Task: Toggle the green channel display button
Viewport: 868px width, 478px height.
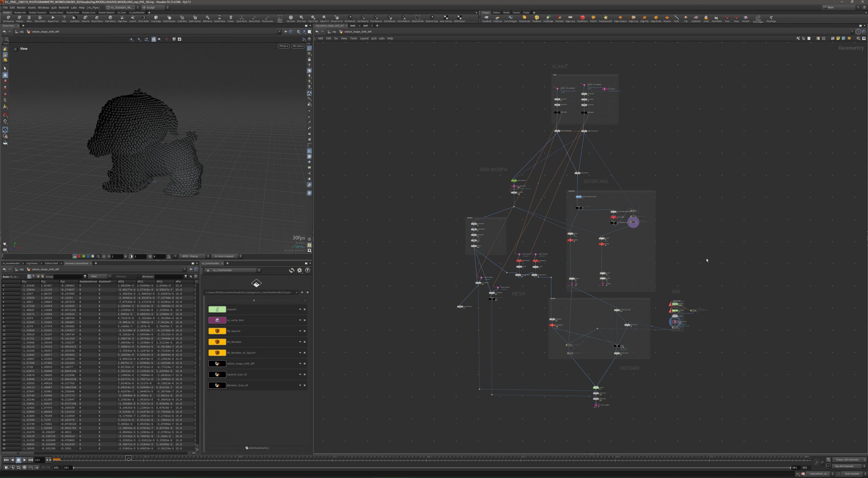Action: coord(83,256)
